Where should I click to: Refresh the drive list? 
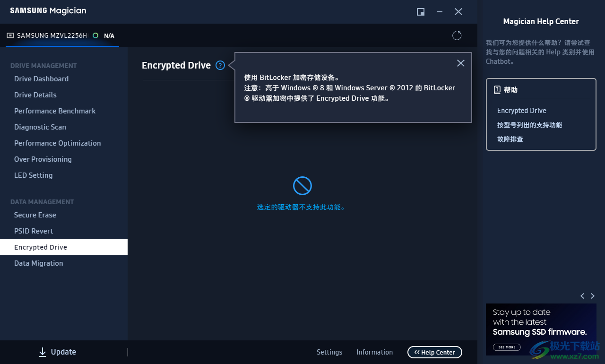457,35
